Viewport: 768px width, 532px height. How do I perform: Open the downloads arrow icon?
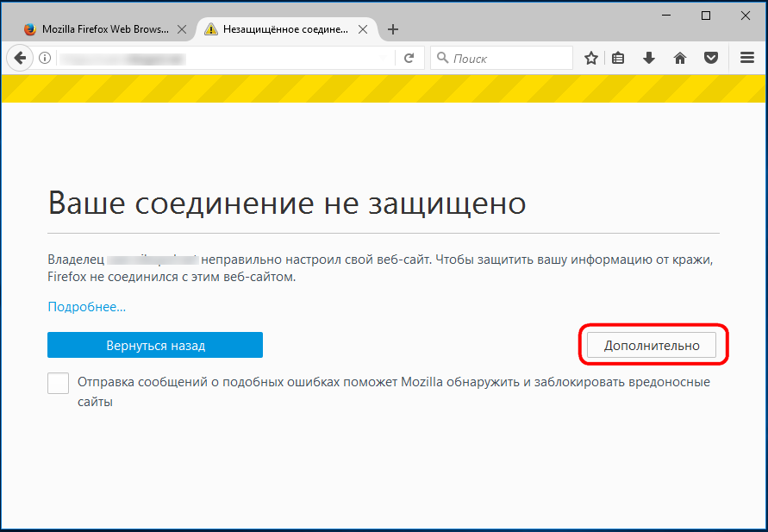tap(649, 59)
